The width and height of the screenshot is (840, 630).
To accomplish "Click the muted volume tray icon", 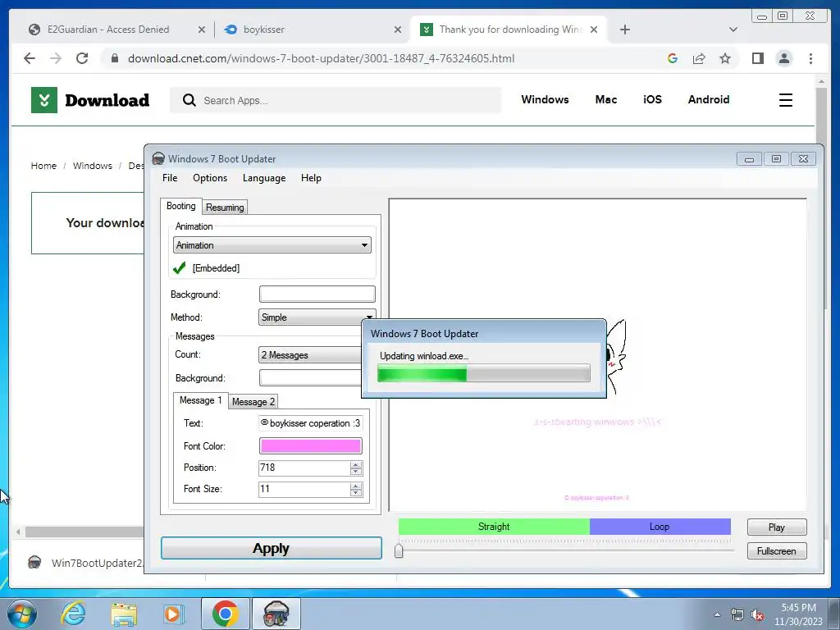I will pos(757,615).
